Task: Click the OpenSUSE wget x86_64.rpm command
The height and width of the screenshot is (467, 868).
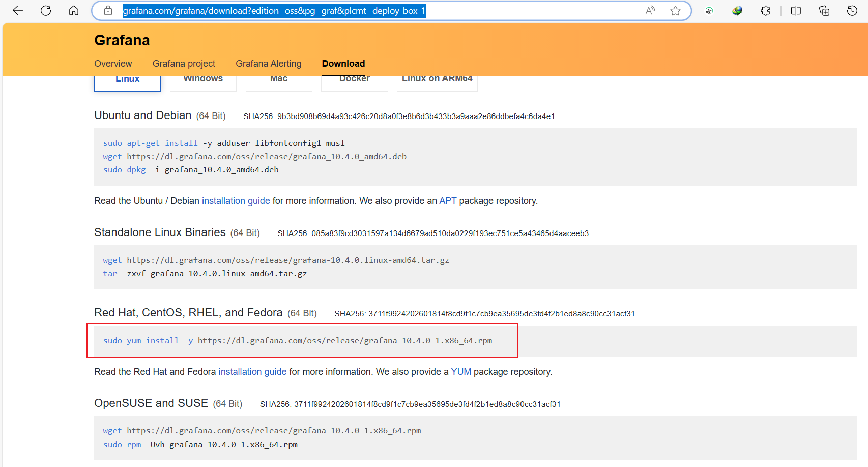Action: pyautogui.click(x=262, y=431)
